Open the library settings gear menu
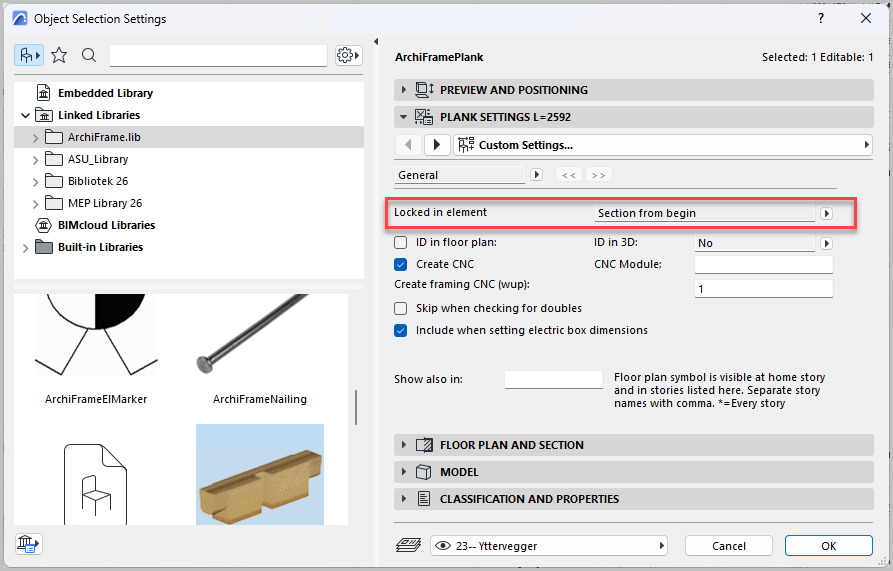The width and height of the screenshot is (893, 571). tap(347, 56)
